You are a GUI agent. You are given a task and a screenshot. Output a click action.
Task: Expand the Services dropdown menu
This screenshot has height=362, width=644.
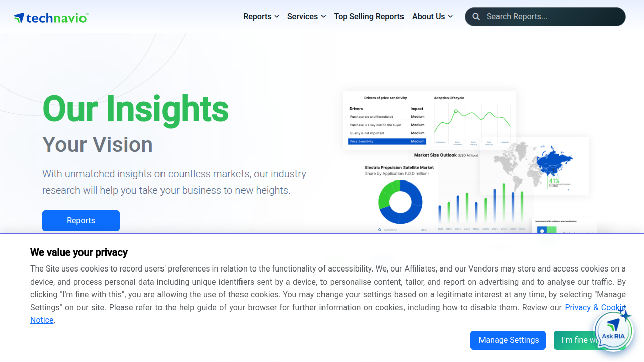(x=306, y=17)
